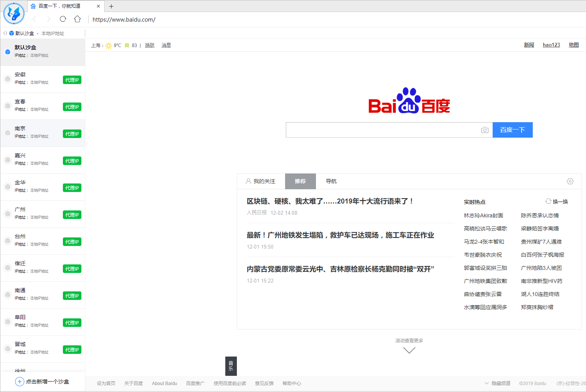Click the 人民日报 source label
Screen dimensions: 586x392
click(257, 213)
